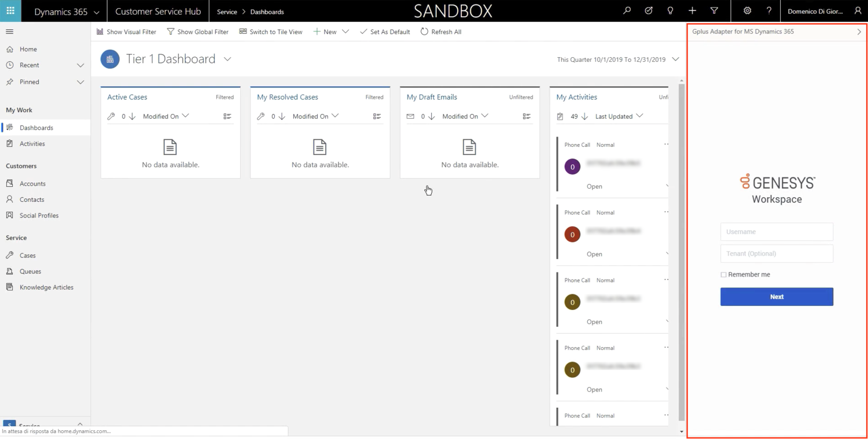Click the dashboard vertical scrollbar

[682, 251]
